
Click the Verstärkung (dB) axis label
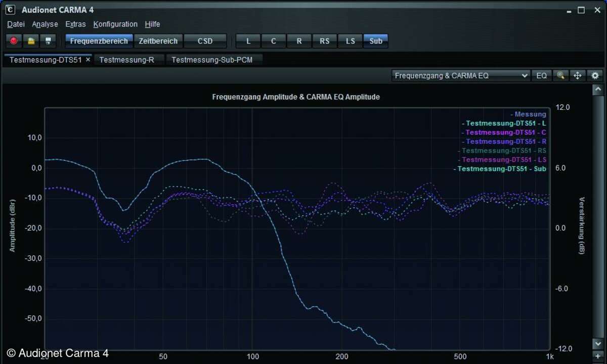(582, 225)
